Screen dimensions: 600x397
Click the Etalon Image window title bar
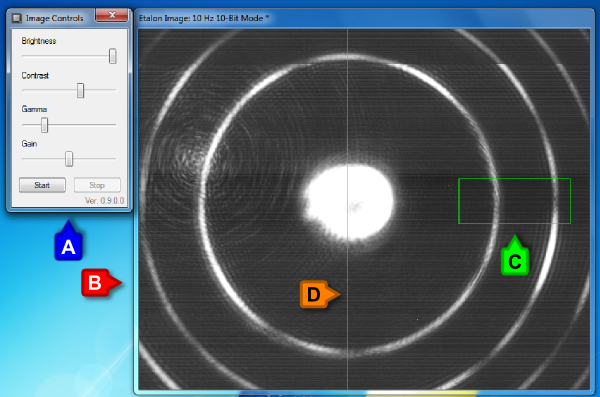tap(364, 18)
